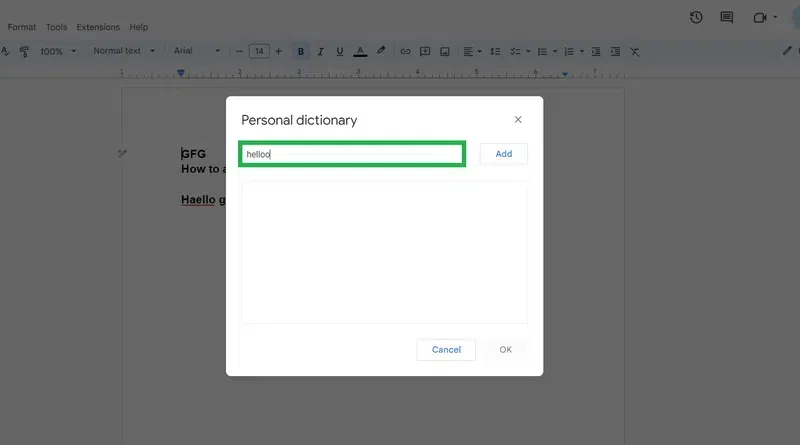This screenshot has width=800, height=445.
Task: Toggle italic formatting
Action: point(320,51)
